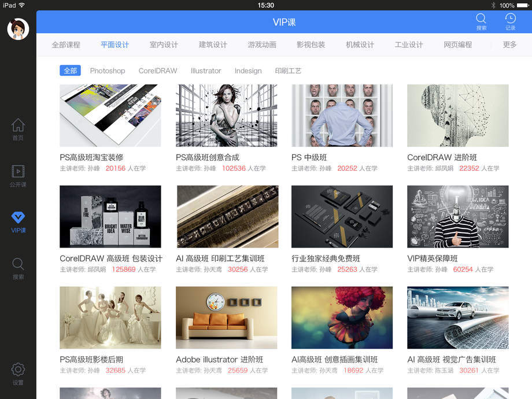Tap the Wi-Fi icon in status bar
This screenshot has height=399, width=532.
tap(22, 5)
